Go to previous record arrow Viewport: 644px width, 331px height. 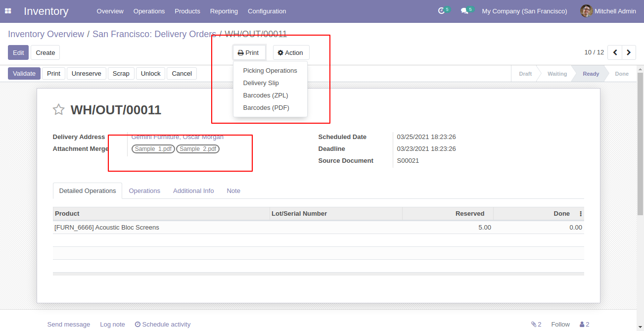[615, 52]
